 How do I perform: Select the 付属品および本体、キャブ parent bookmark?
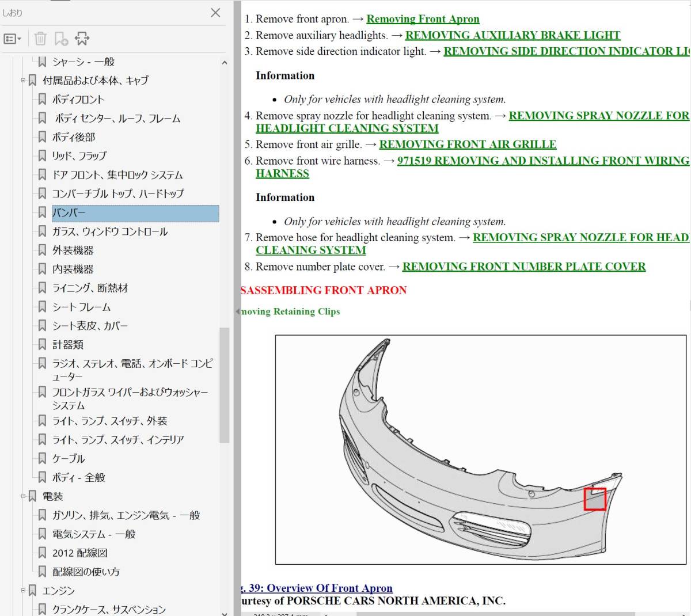tap(96, 80)
